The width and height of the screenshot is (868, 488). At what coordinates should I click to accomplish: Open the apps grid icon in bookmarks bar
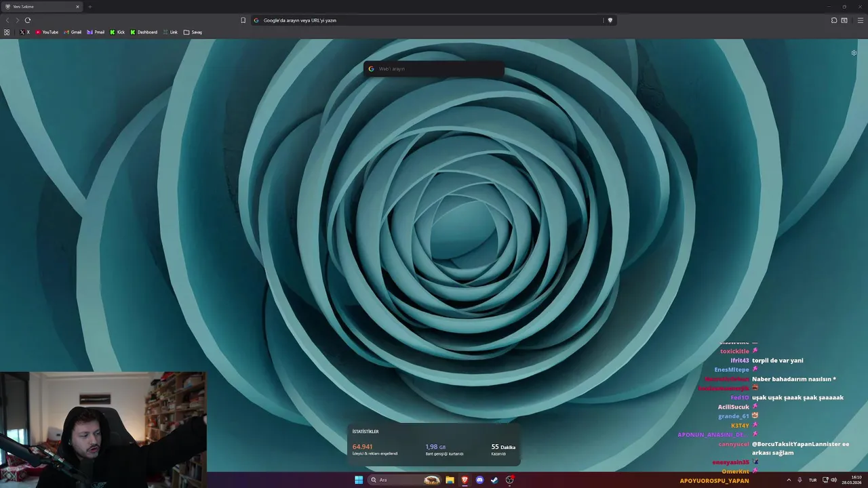click(x=7, y=32)
